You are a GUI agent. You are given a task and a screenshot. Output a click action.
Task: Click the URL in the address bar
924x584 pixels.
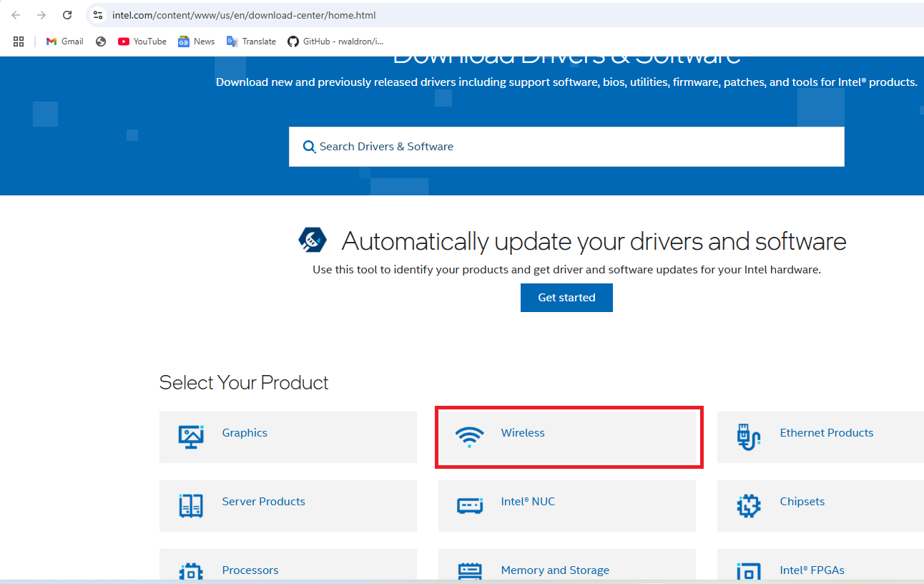(244, 15)
